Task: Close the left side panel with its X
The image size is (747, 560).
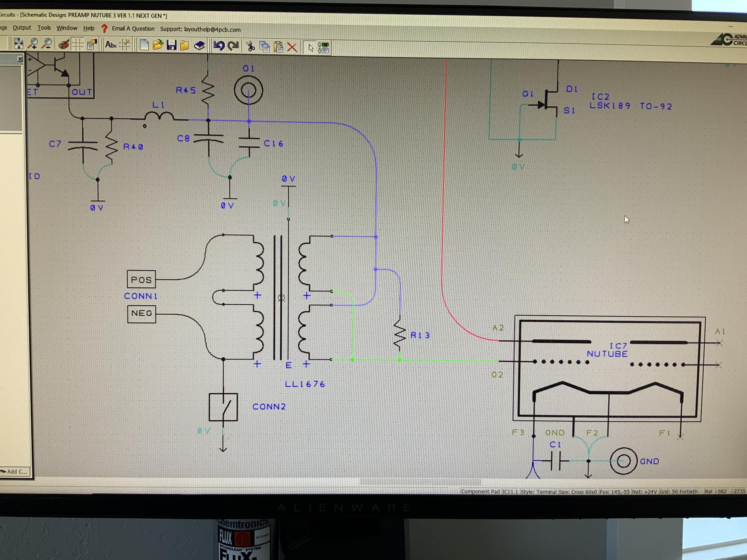Action: 20,59
